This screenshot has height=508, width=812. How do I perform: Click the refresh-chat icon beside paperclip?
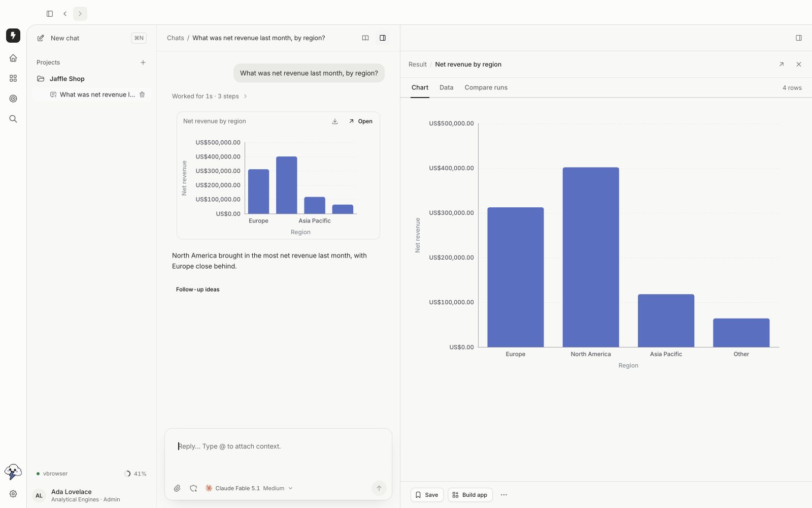[193, 488]
